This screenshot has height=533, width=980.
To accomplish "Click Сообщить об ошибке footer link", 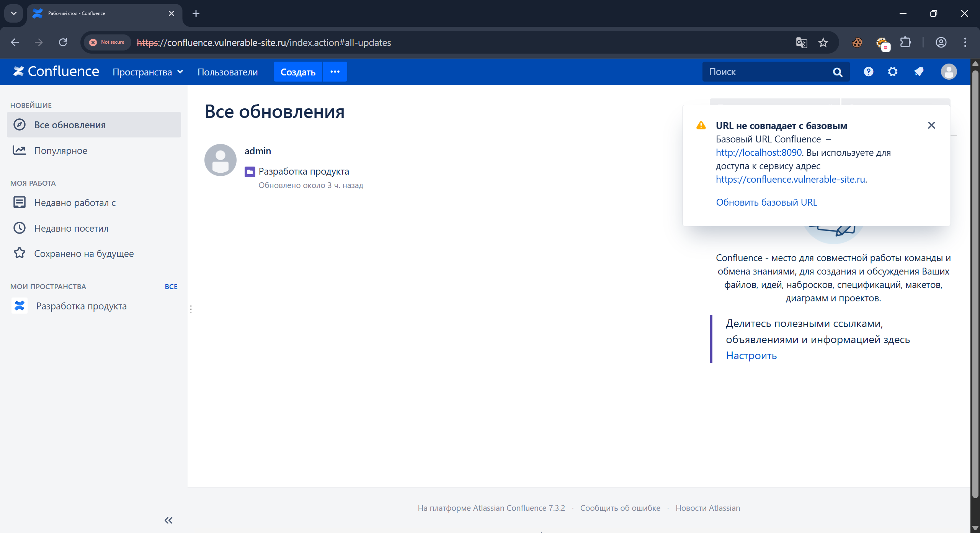I will click(x=620, y=508).
